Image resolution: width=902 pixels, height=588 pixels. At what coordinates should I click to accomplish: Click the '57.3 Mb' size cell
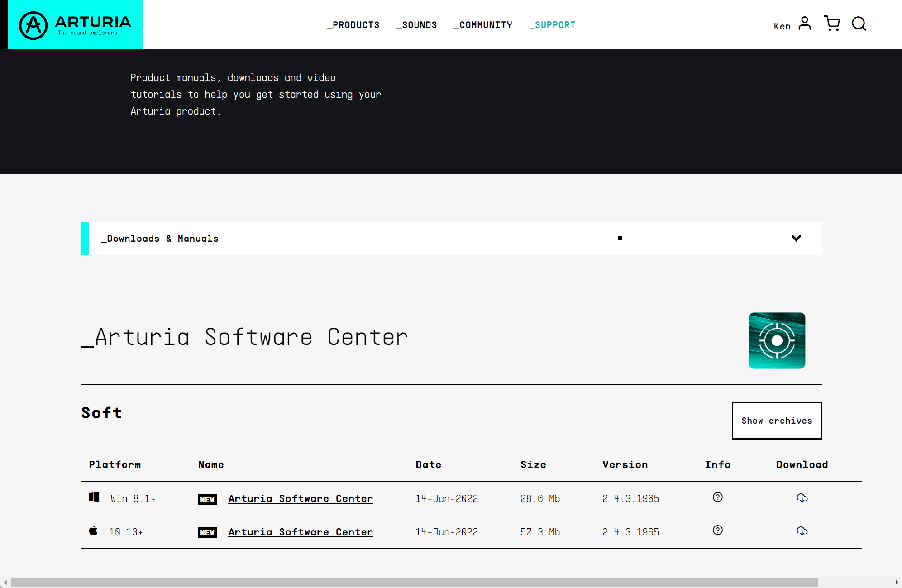[540, 532]
